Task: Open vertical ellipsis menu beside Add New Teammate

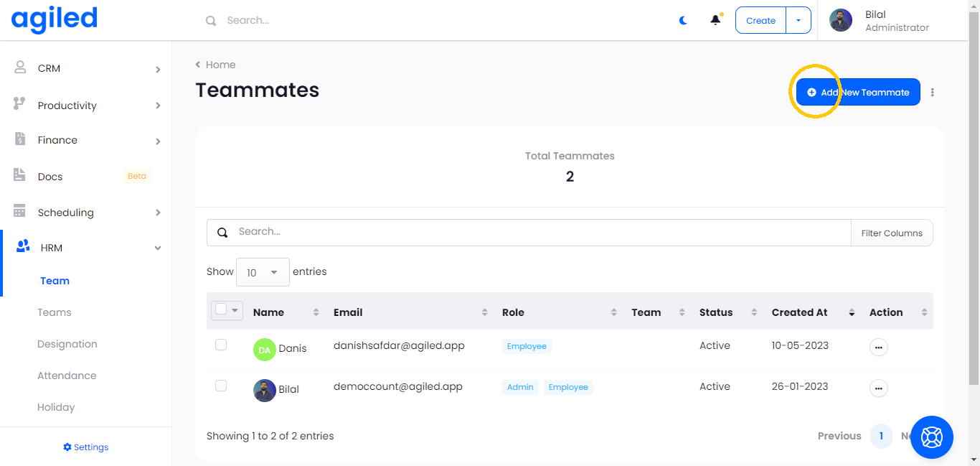Action: 932,92
